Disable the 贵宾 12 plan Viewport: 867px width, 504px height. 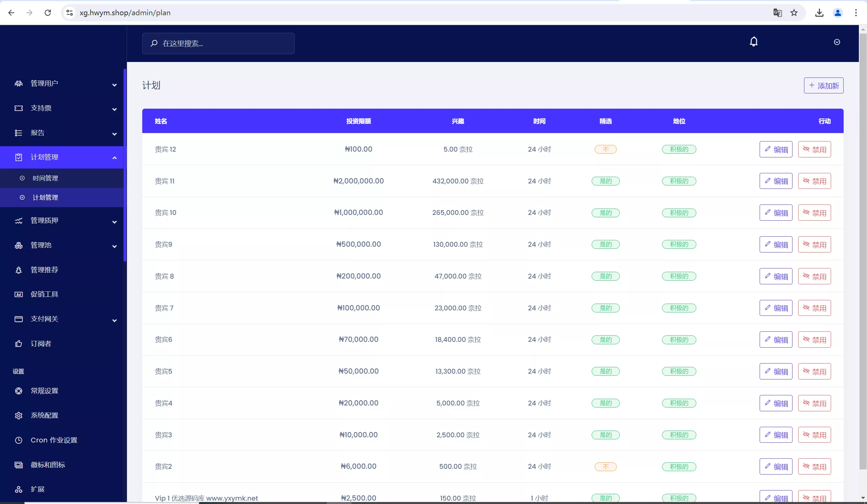point(814,149)
